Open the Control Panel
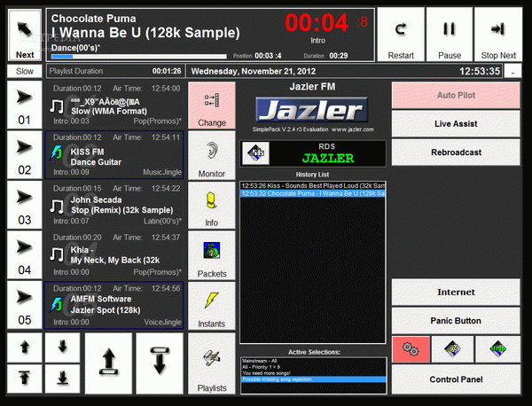This screenshot has height=406, width=532. tap(457, 379)
